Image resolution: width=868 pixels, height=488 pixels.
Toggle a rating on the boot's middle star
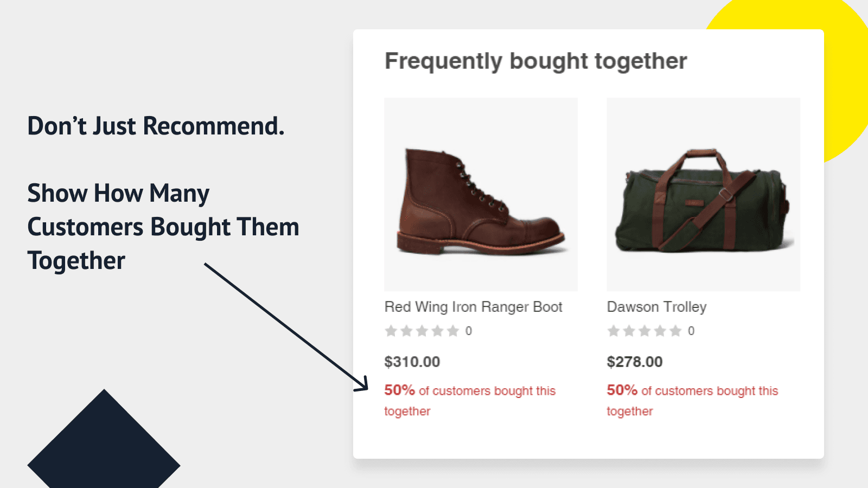tap(423, 331)
